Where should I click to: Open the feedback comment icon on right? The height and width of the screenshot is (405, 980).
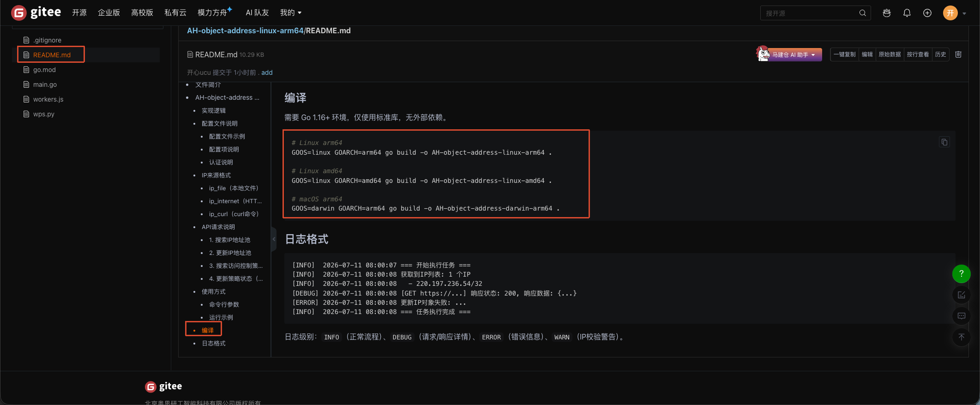962,316
